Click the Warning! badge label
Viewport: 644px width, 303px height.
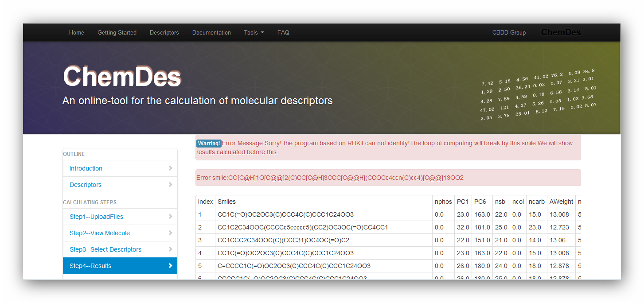click(209, 144)
